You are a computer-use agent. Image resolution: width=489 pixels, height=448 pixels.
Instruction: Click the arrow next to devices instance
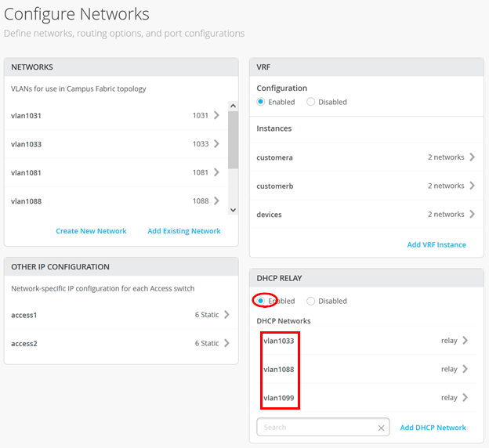tap(472, 214)
